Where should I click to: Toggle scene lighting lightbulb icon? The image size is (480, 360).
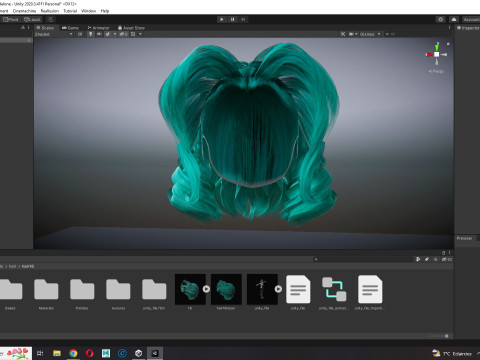(x=90, y=34)
